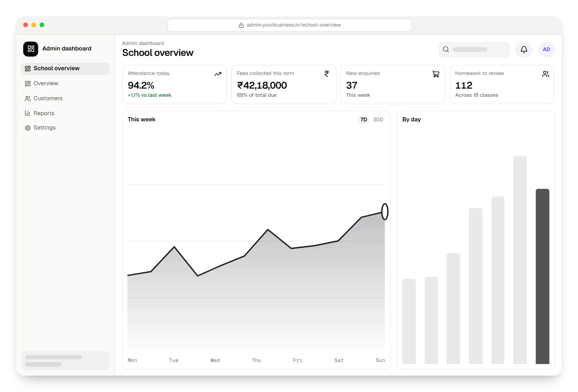
Task: Open the New enquiries card
Action: (393, 85)
